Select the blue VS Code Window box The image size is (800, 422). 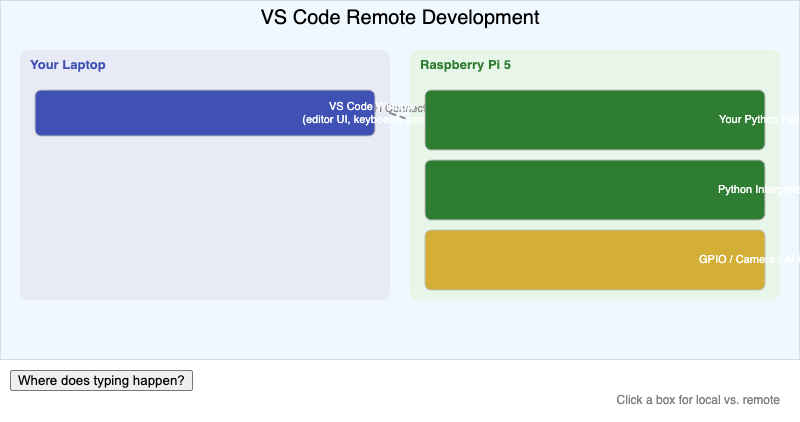click(205, 113)
